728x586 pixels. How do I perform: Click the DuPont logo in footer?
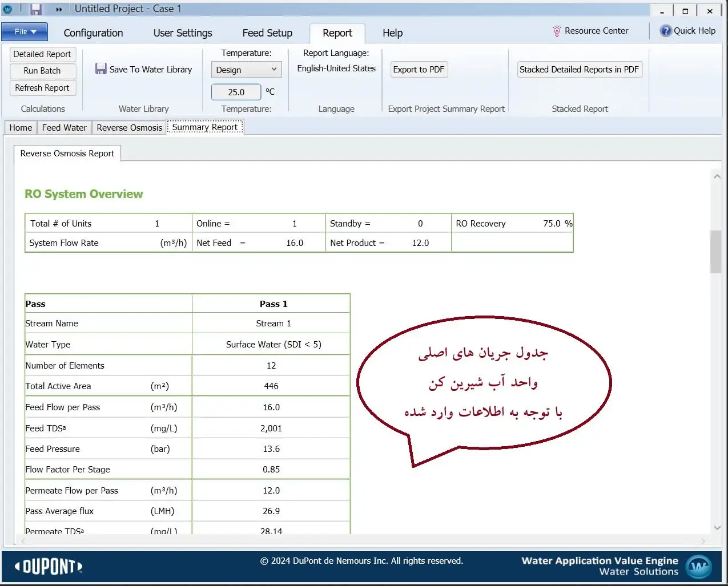(x=49, y=567)
